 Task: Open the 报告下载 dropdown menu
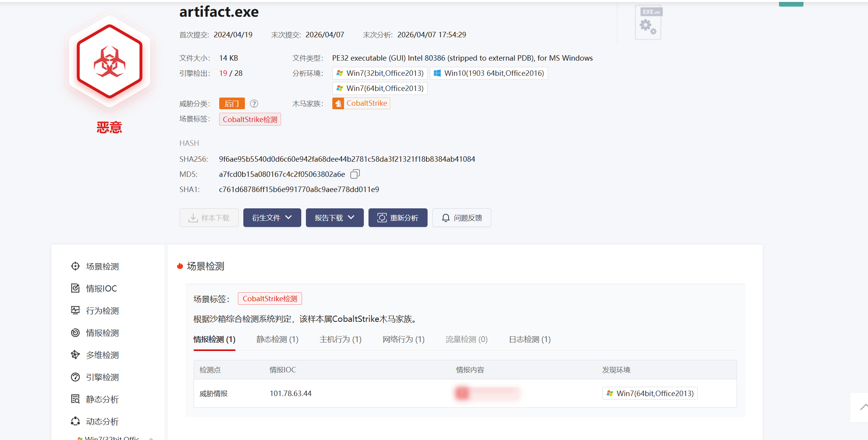(334, 218)
